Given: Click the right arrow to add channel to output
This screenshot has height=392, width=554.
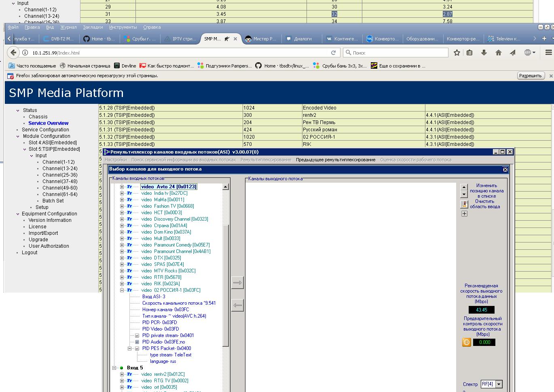Looking at the screenshot, I should point(237,282).
